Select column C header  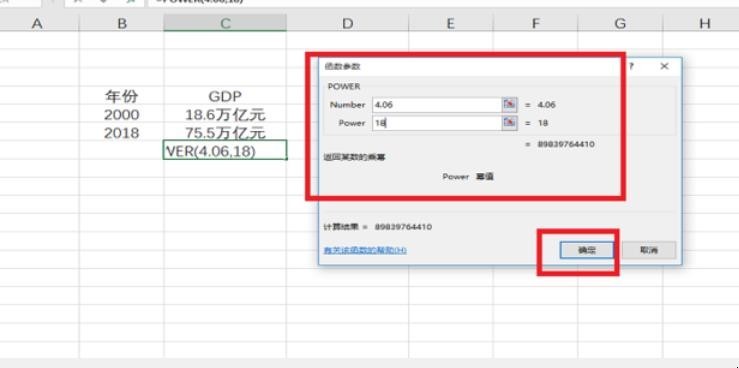point(225,23)
